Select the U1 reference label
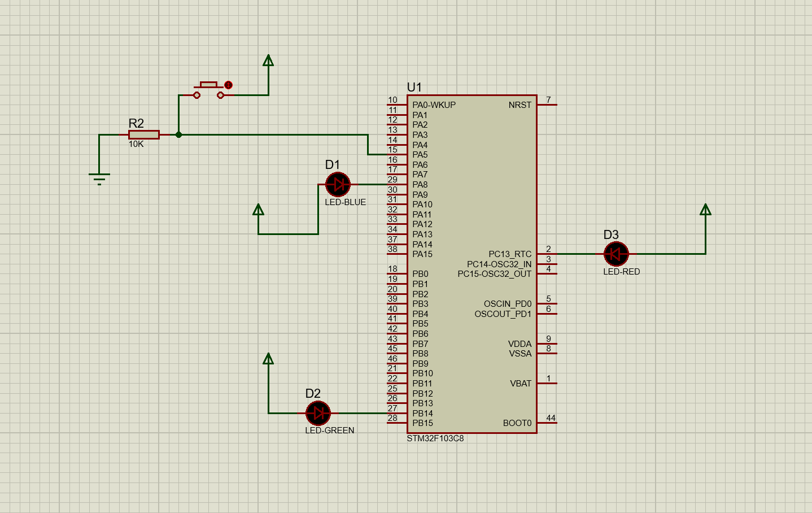The height and width of the screenshot is (513, 812). tap(414, 87)
